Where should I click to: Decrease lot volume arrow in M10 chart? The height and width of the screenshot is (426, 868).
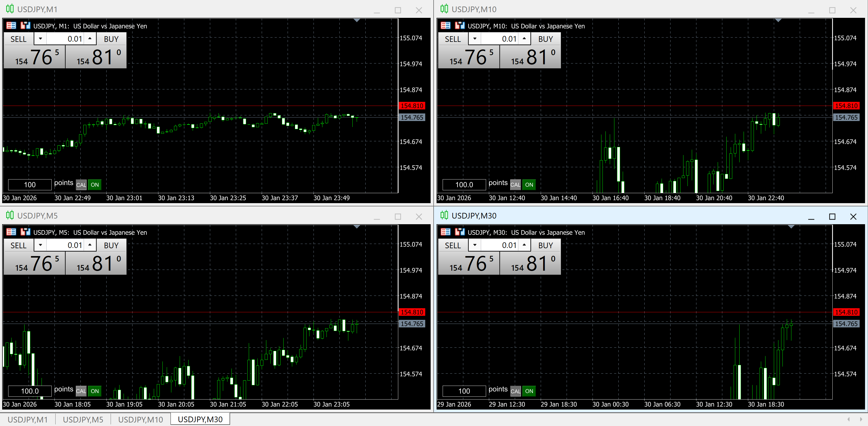tap(475, 39)
